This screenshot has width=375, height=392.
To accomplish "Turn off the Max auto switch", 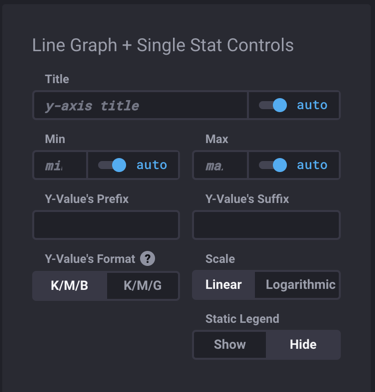I will 273,165.
